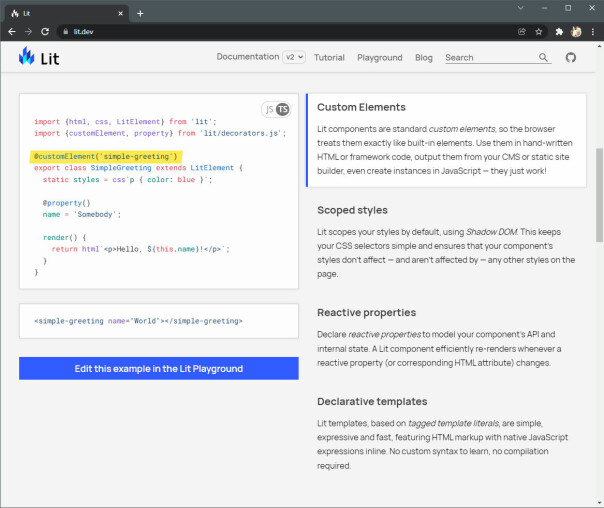Open the Blog nav item

point(424,57)
